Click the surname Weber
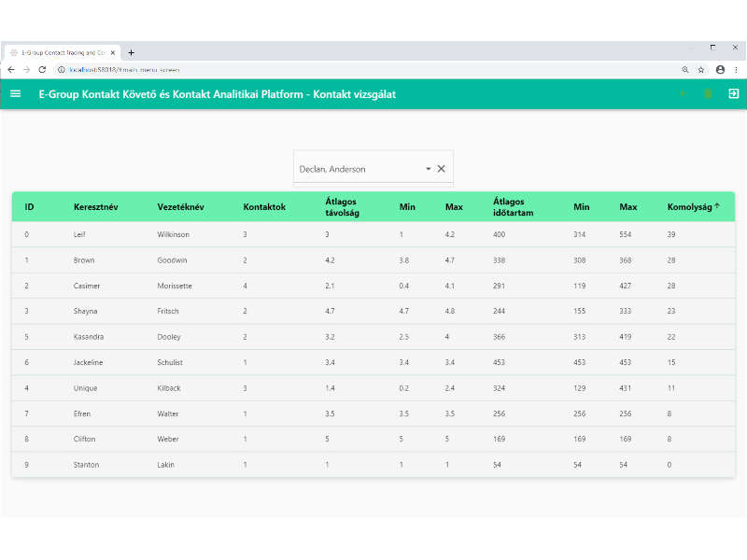This screenshot has width=747, height=560. [x=168, y=439]
